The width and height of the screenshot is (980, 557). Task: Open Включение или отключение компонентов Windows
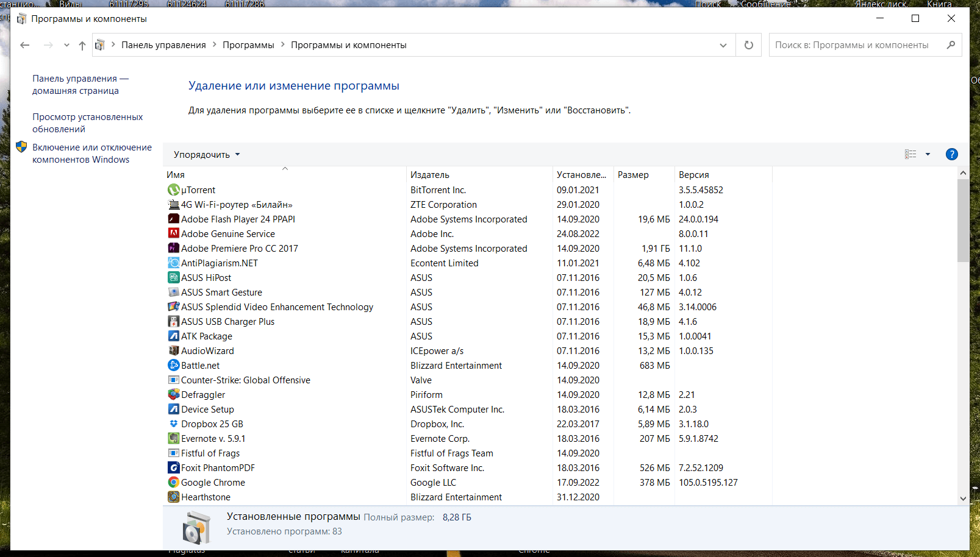click(92, 154)
